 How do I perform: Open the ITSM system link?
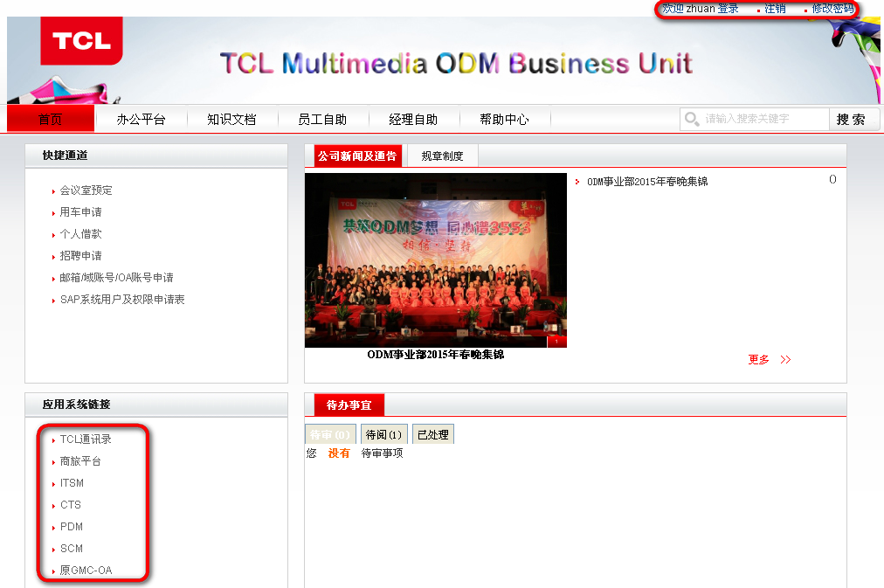pos(72,483)
